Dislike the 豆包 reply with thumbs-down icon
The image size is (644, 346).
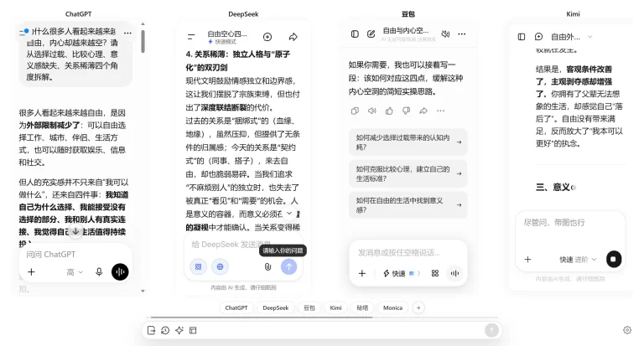coord(406,111)
